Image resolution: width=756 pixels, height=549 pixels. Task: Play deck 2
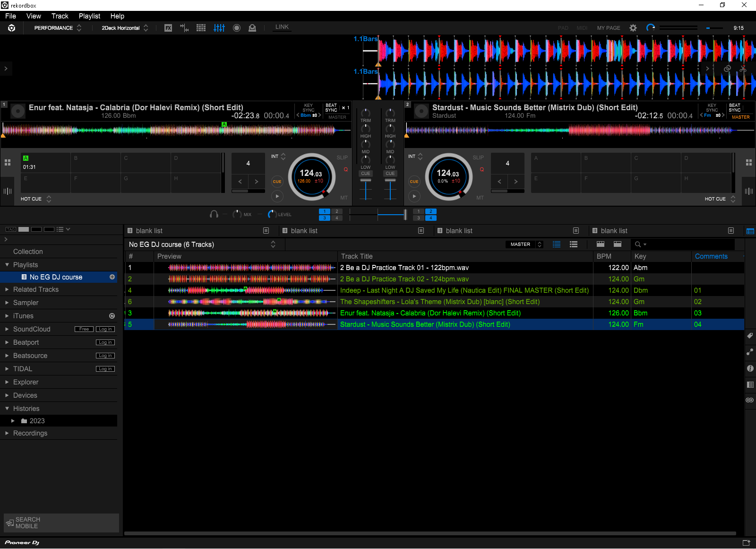(x=414, y=196)
